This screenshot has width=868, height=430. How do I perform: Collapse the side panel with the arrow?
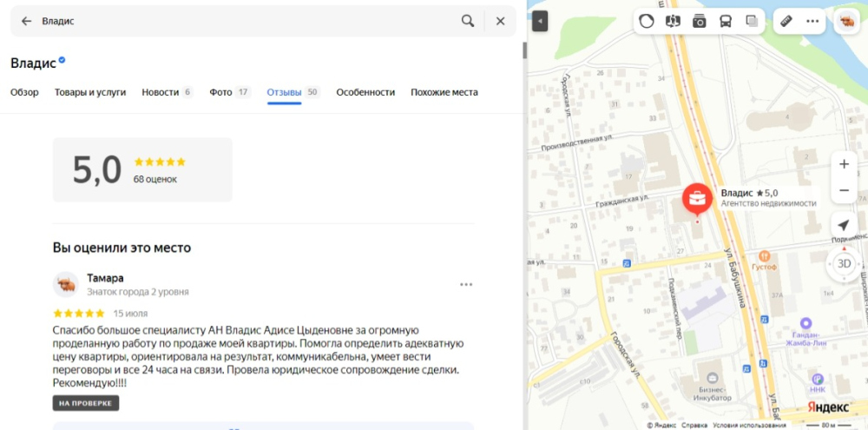pyautogui.click(x=540, y=23)
